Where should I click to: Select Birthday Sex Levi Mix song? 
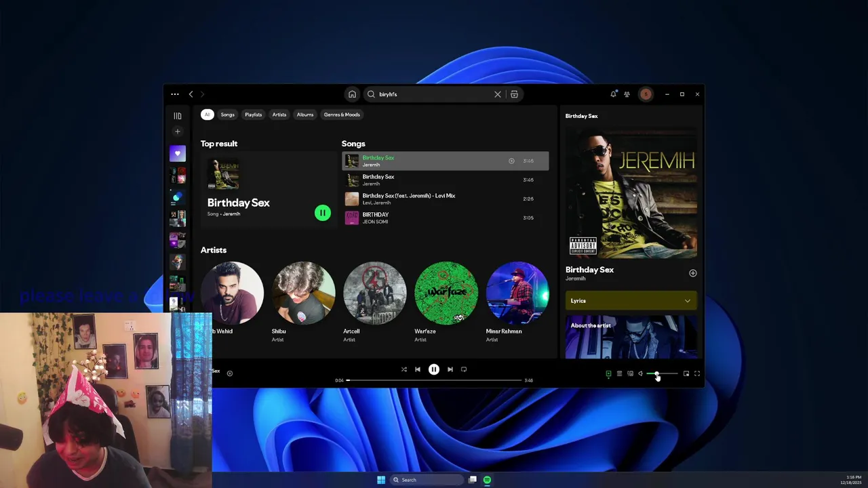coord(445,199)
